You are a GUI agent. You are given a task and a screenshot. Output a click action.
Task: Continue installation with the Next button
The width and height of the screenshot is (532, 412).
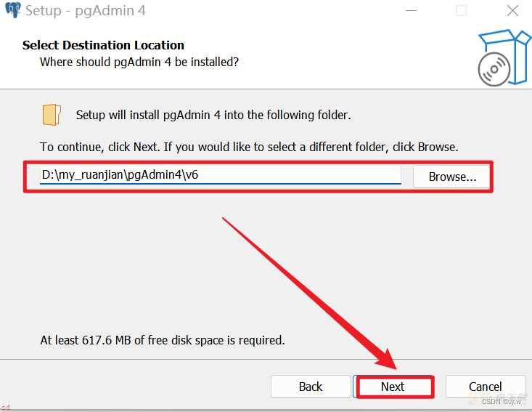393,387
